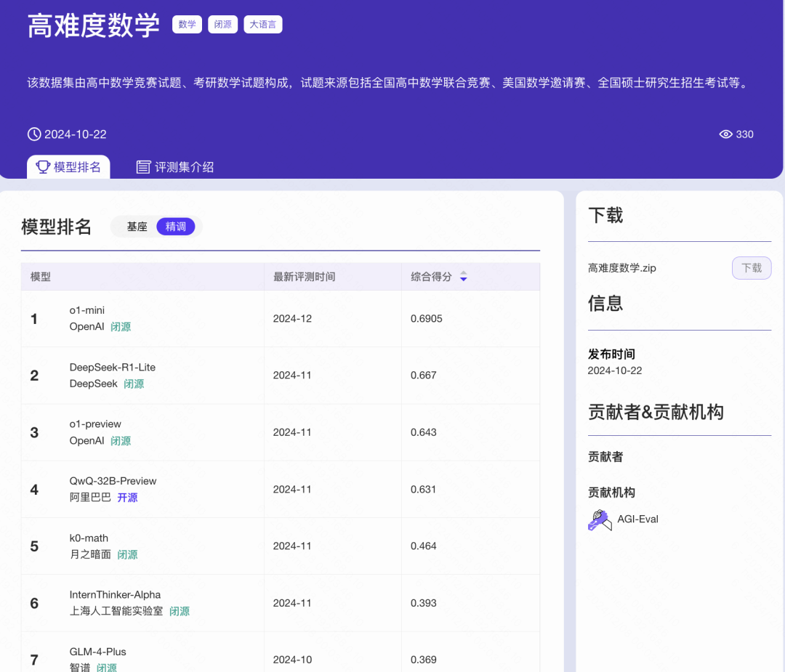Sort scores ascending using the up arrow on 综合得分

(463, 274)
